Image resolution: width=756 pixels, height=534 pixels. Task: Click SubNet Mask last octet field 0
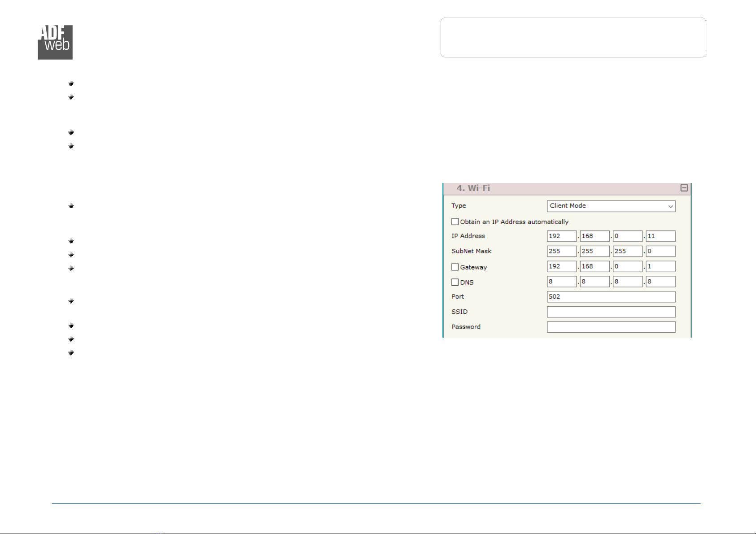pyautogui.click(x=660, y=252)
